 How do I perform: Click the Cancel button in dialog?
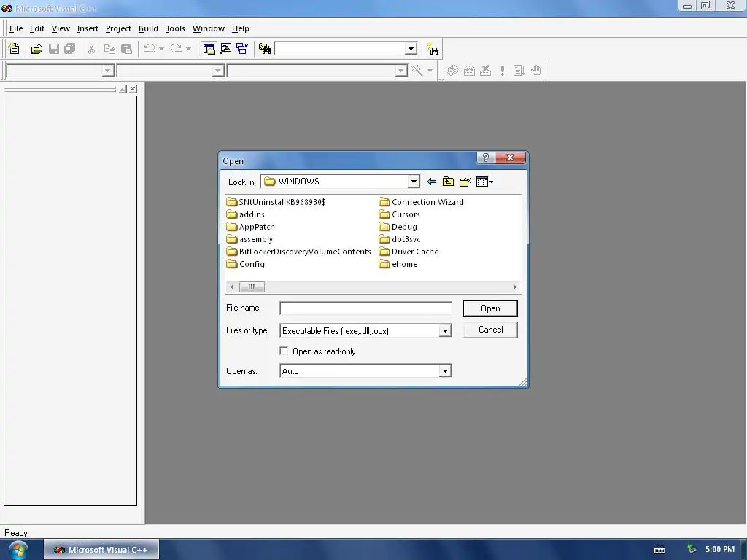point(490,330)
